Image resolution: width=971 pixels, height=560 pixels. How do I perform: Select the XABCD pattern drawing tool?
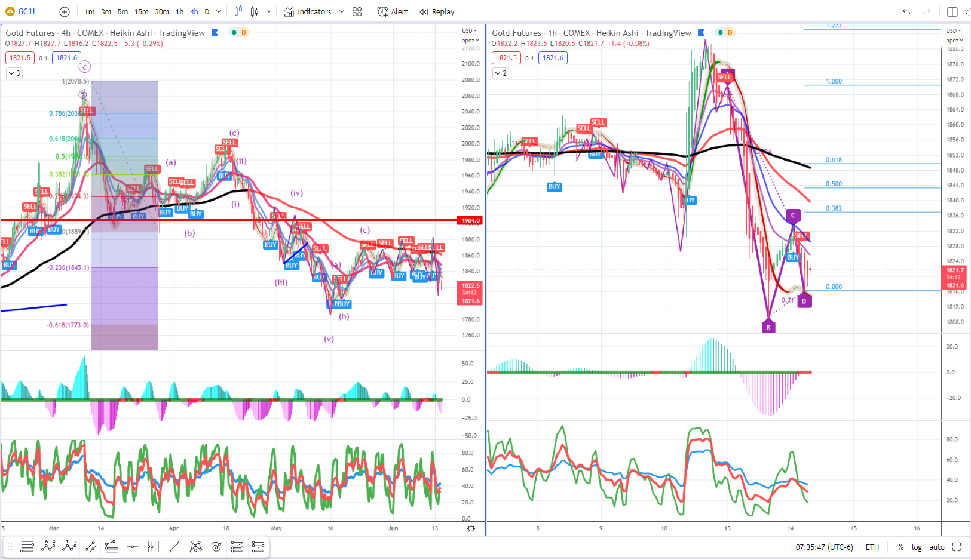[x=195, y=546]
